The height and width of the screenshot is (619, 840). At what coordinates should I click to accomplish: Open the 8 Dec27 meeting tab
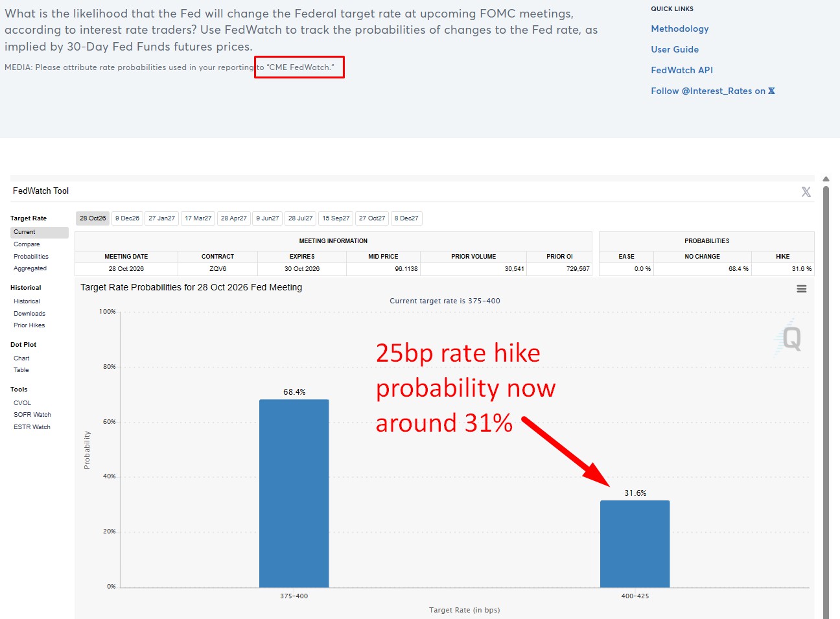[406, 218]
